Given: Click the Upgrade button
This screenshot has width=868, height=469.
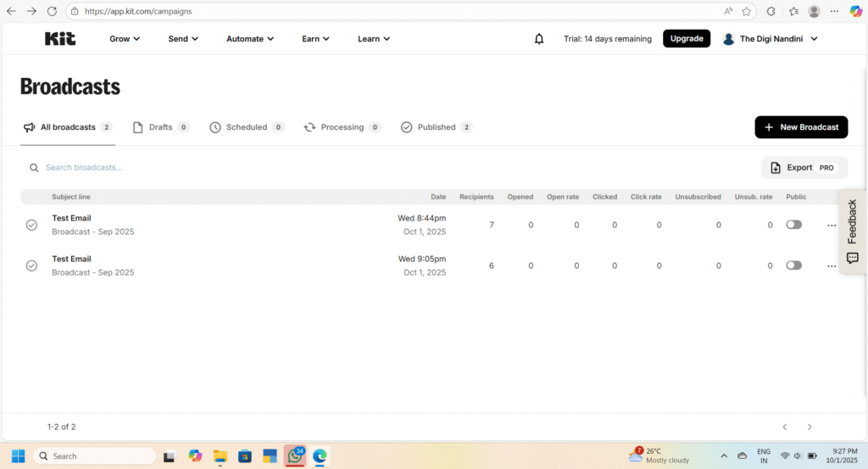Looking at the screenshot, I should 686,39.
